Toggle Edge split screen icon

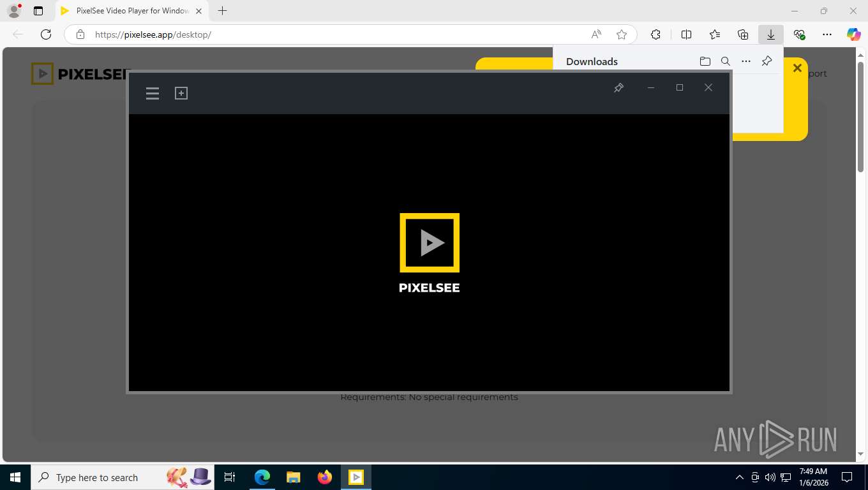click(x=687, y=34)
